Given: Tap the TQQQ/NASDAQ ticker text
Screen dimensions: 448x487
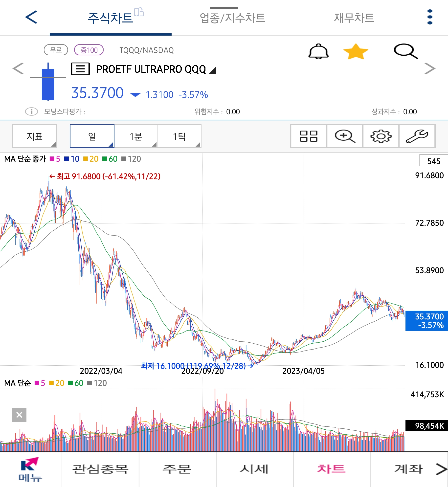Looking at the screenshot, I should pyautogui.click(x=147, y=50).
